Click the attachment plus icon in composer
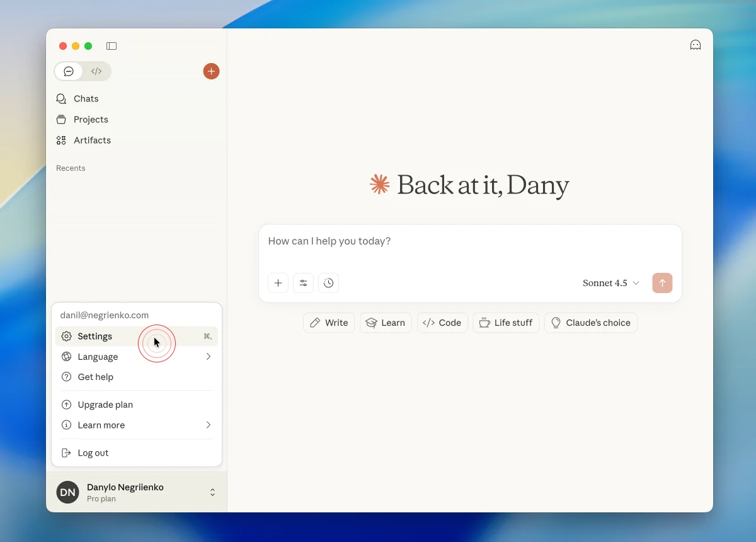756x542 pixels. point(278,283)
